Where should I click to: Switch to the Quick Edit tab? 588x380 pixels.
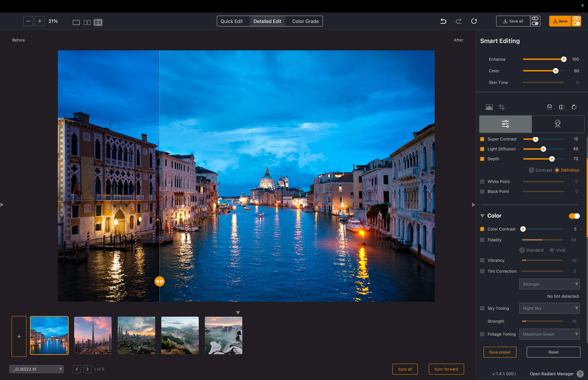(x=231, y=21)
